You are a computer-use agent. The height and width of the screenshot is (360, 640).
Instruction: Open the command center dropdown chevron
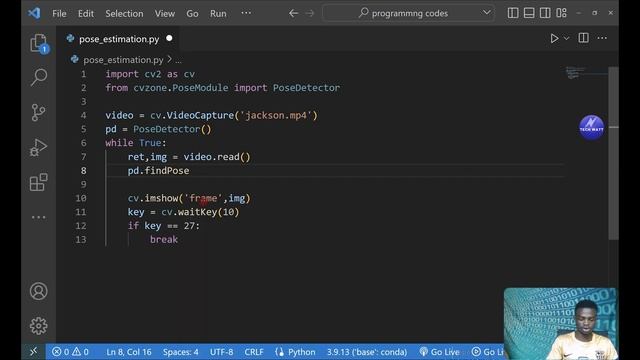pyautogui.click(x=486, y=13)
